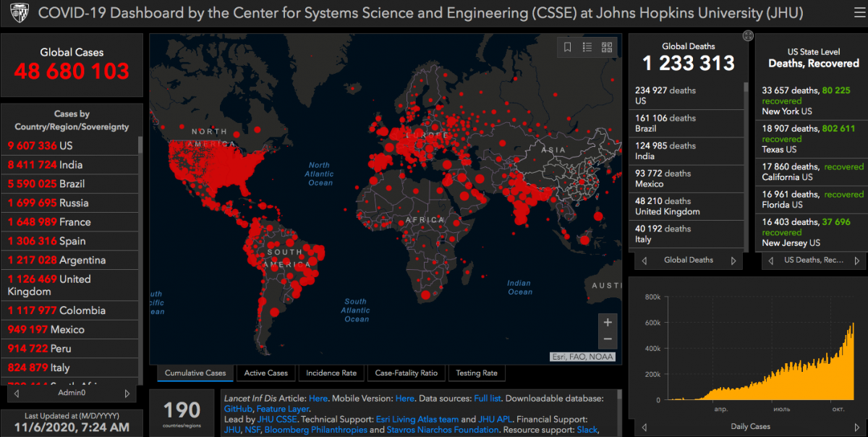The image size is (868, 437).
Task: Show the Testing Rate tab
Action: tap(477, 373)
